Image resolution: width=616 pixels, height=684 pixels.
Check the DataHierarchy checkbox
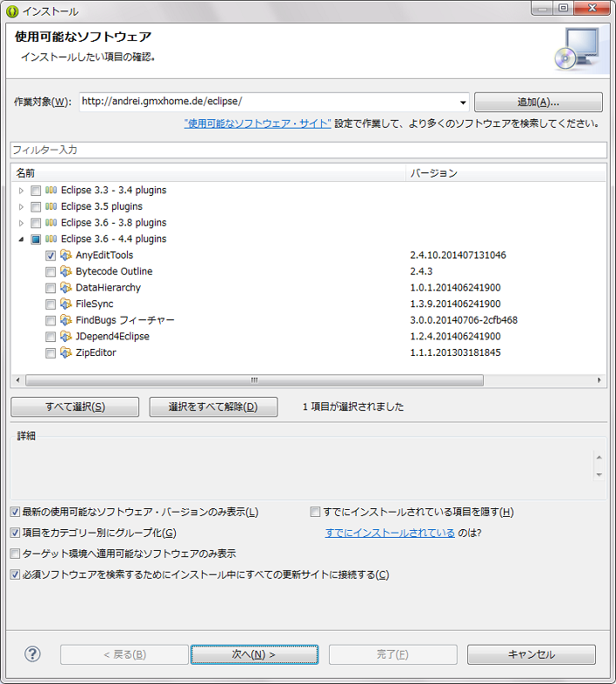click(x=50, y=288)
